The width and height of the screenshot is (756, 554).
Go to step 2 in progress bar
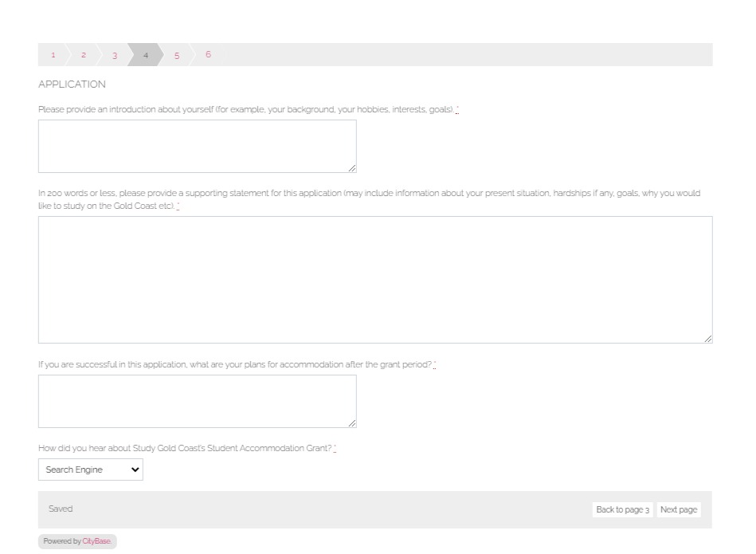(84, 55)
